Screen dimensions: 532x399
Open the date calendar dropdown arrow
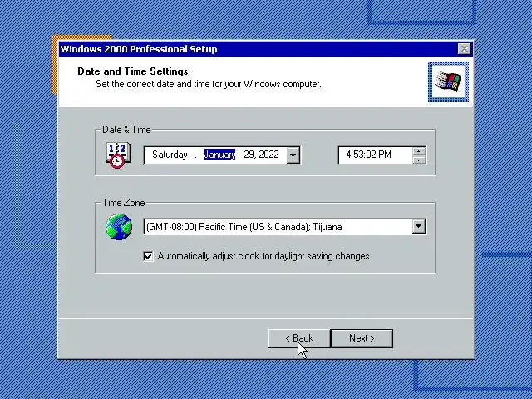tap(293, 155)
